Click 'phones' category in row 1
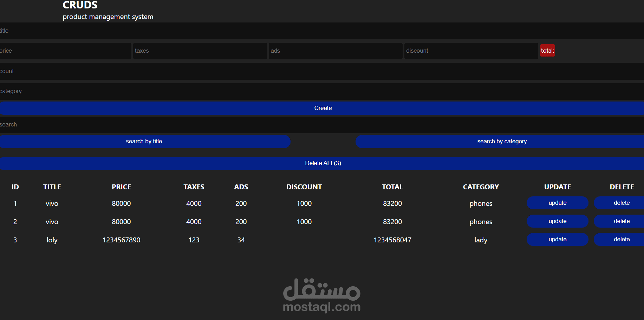The width and height of the screenshot is (644, 320). [x=481, y=204]
